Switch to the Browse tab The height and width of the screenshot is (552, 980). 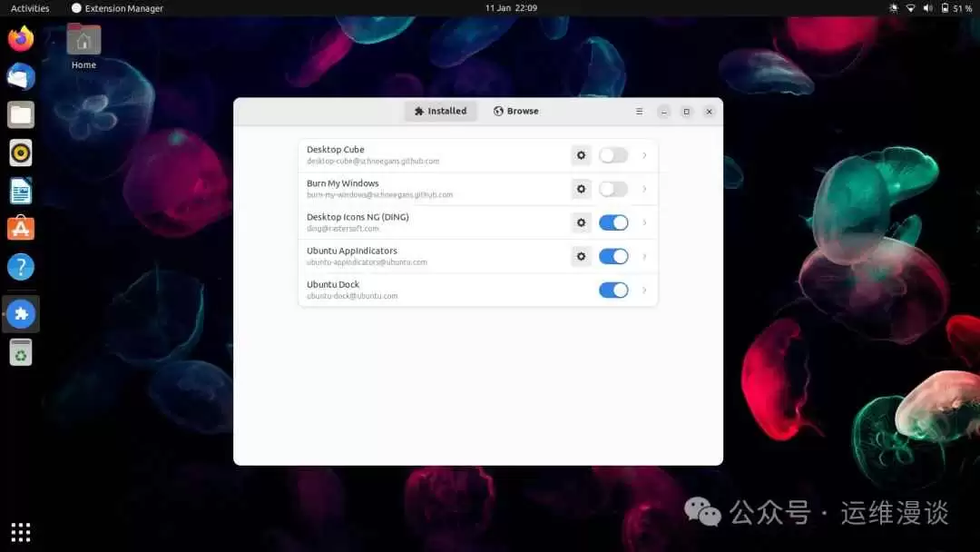(x=514, y=111)
